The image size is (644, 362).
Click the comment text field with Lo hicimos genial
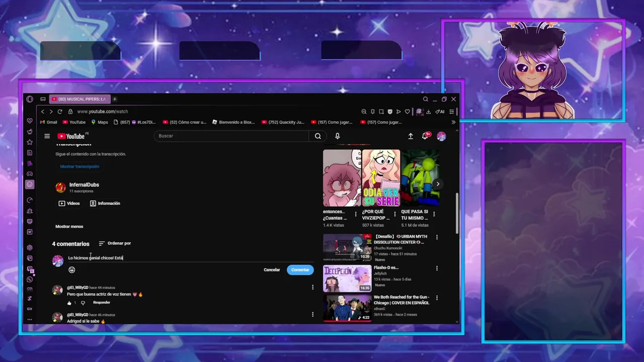pos(190,258)
